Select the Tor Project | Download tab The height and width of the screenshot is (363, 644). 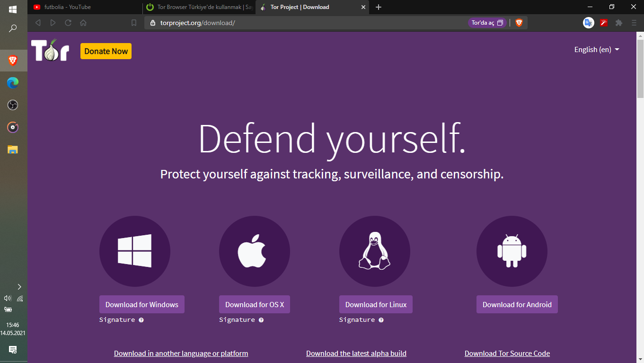[312, 7]
